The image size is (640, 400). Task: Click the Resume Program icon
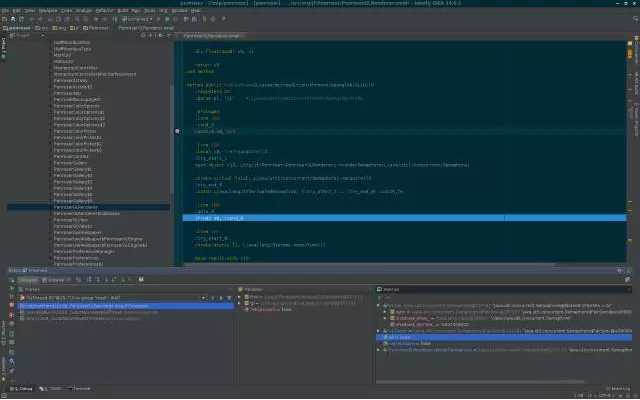[x=11, y=289]
